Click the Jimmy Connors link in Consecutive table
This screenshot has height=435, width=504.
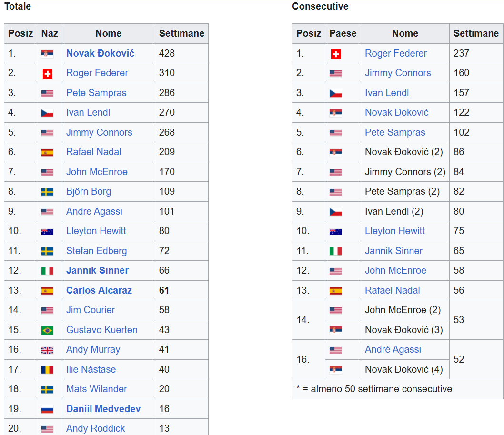pos(398,73)
